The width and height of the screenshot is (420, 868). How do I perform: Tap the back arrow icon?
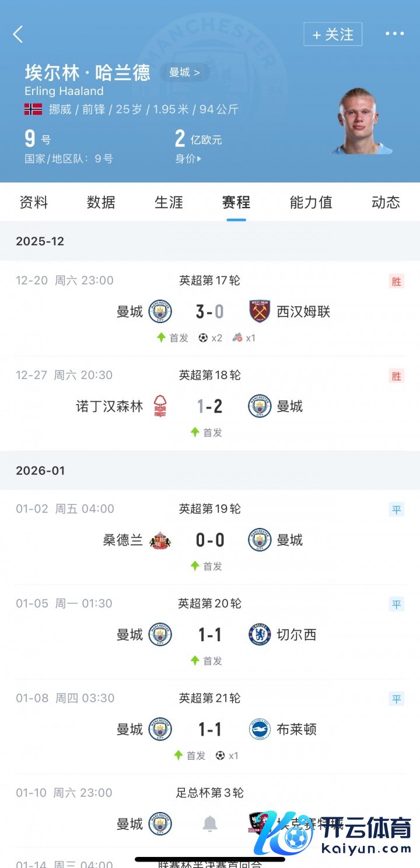coord(18,34)
